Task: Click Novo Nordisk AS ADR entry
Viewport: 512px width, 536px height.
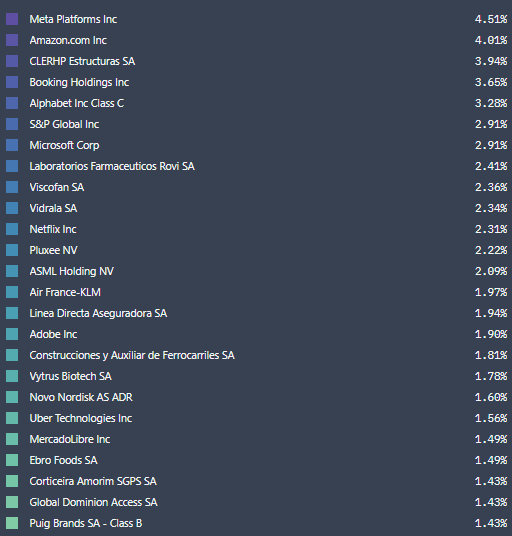Action: (x=81, y=397)
